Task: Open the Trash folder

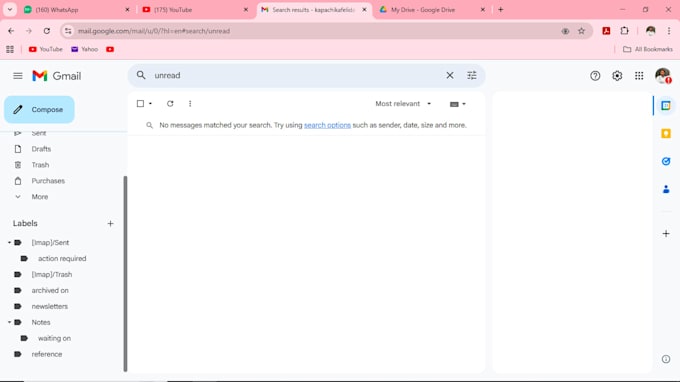Action: point(40,165)
